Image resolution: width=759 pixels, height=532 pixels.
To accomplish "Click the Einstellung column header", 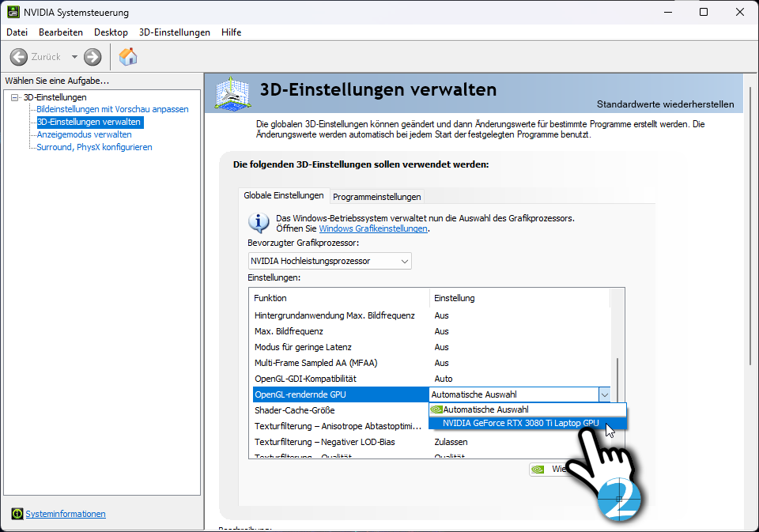I will pyautogui.click(x=520, y=298).
